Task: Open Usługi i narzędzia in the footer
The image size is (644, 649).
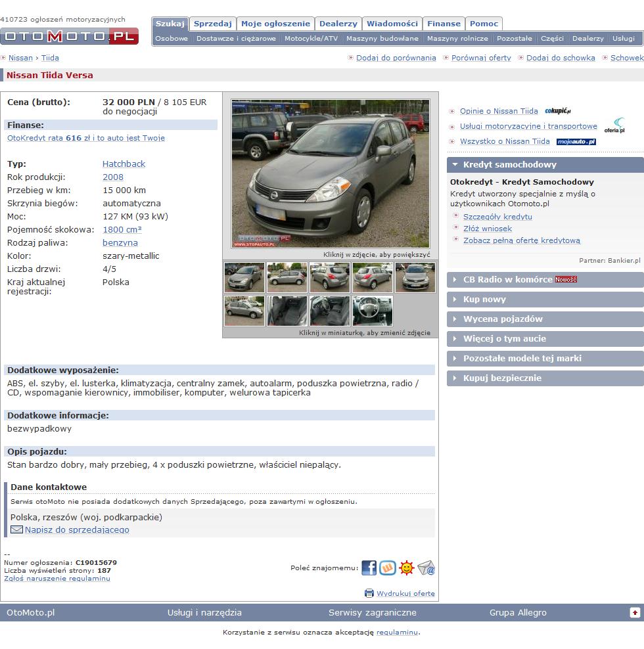Action: [x=204, y=613]
